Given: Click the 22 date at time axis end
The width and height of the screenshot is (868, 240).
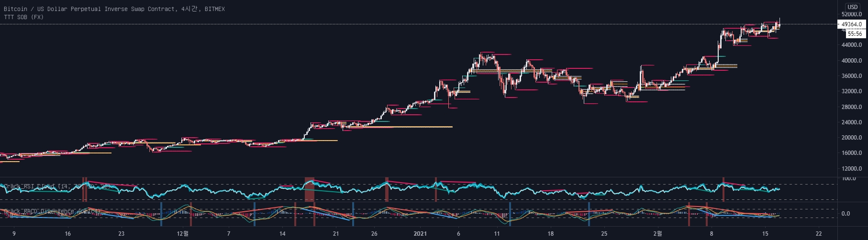Looking at the screenshot, I should pos(819,234).
